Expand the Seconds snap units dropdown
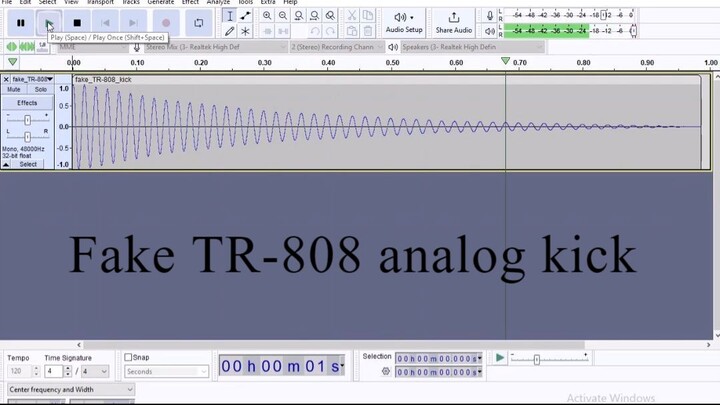720x405 pixels. pos(166,371)
